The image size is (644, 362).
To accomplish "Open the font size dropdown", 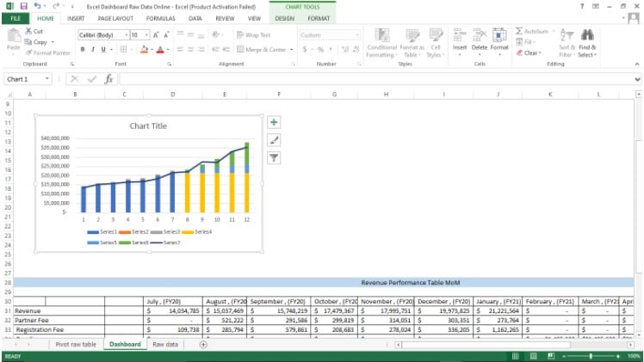I will [146, 35].
